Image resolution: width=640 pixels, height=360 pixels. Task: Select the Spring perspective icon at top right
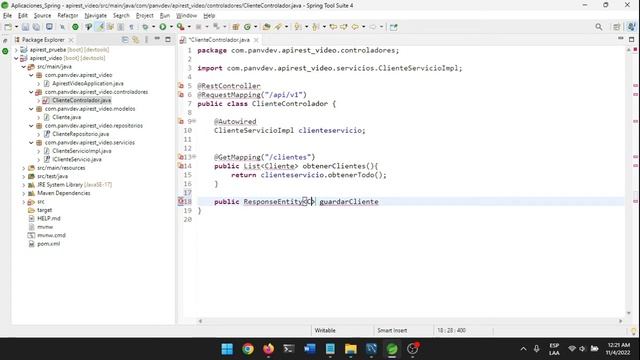pos(631,27)
